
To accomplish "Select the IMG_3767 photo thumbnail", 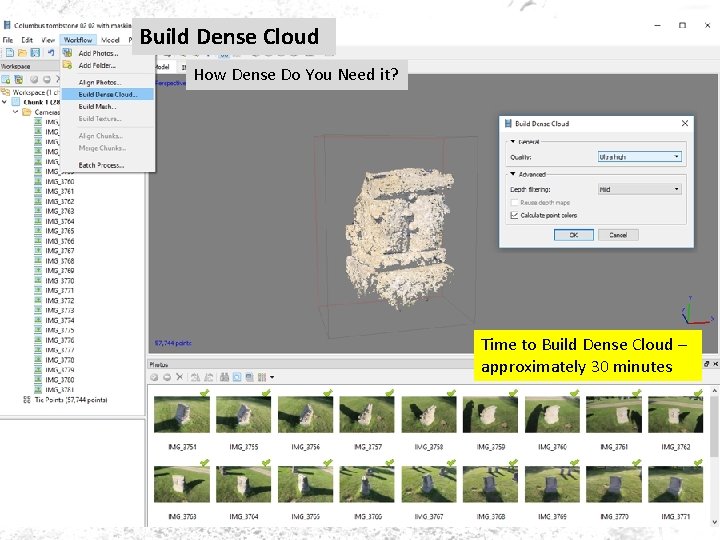I will click(x=429, y=484).
